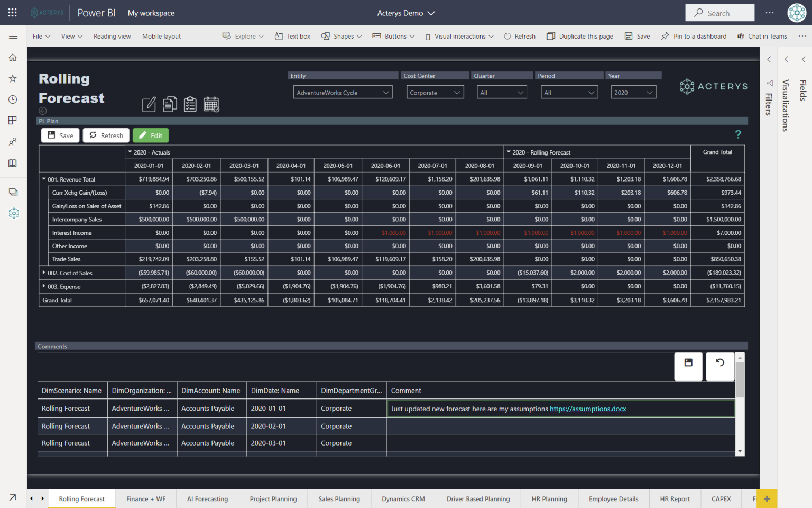Switch to the Sales Planning tab

coord(339,499)
